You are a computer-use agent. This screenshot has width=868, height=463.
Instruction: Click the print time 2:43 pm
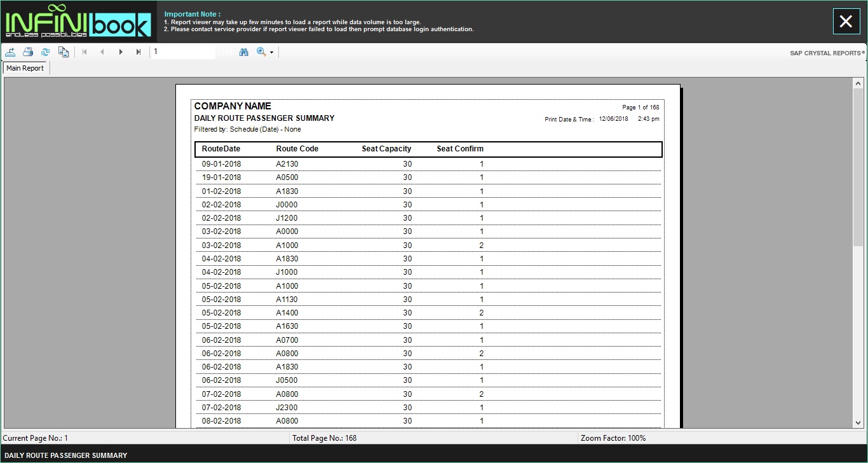[648, 119]
